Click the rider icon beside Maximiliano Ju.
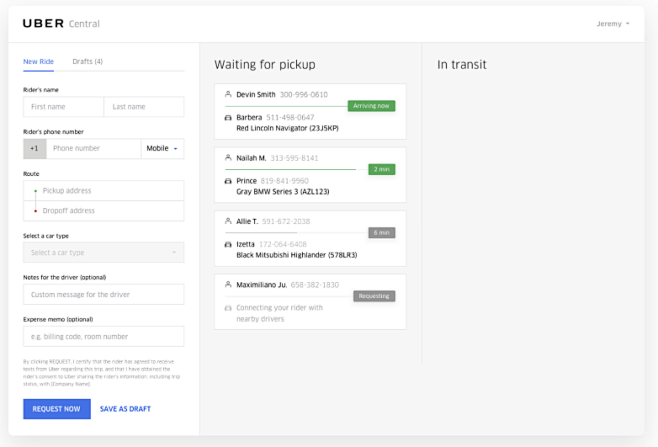Viewport: 658px width, 447px height. [x=228, y=285]
